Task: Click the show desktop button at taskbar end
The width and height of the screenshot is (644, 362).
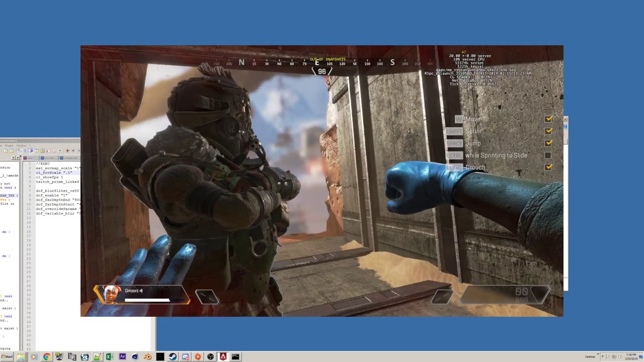Action: point(641,356)
